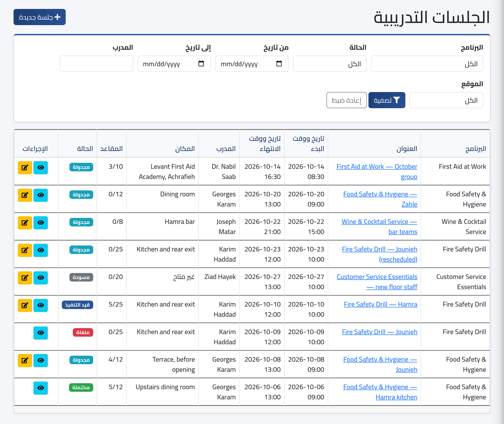Click the Ziad Hayek trainer cell
The width and height of the screenshot is (504, 424).
(219, 282)
